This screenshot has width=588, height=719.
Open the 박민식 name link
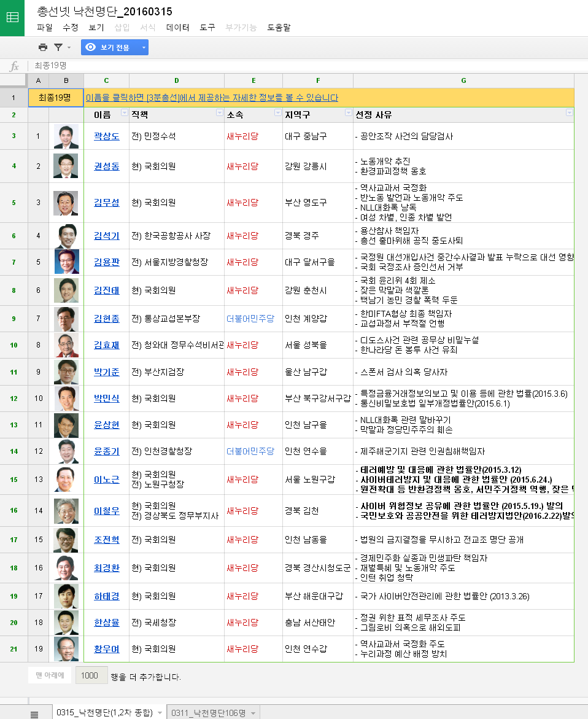(107, 398)
